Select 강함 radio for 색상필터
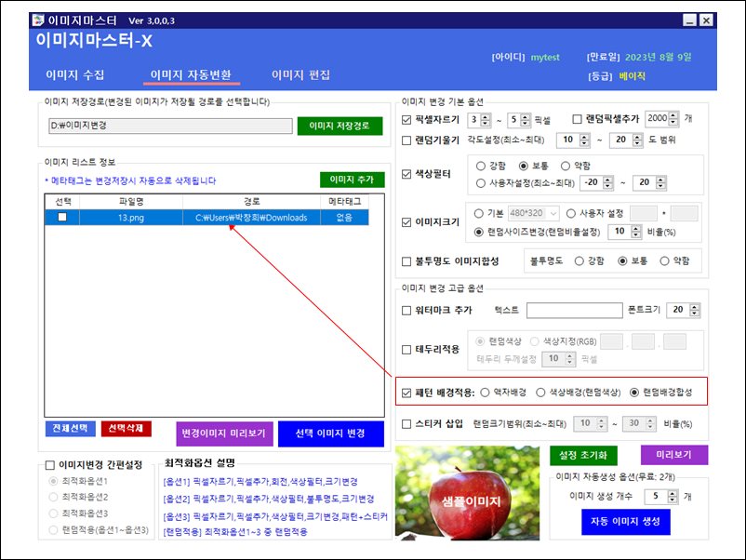This screenshot has width=746, height=560. pyautogui.click(x=481, y=165)
